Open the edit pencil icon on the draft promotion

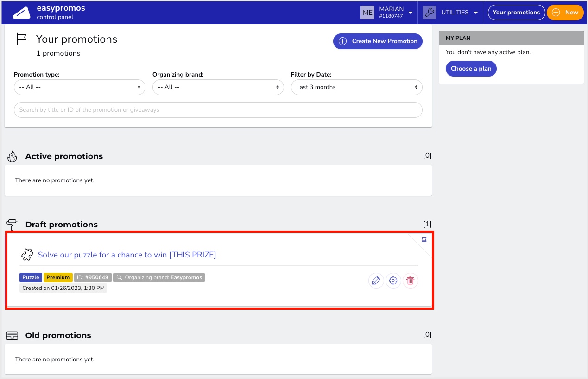(x=376, y=281)
